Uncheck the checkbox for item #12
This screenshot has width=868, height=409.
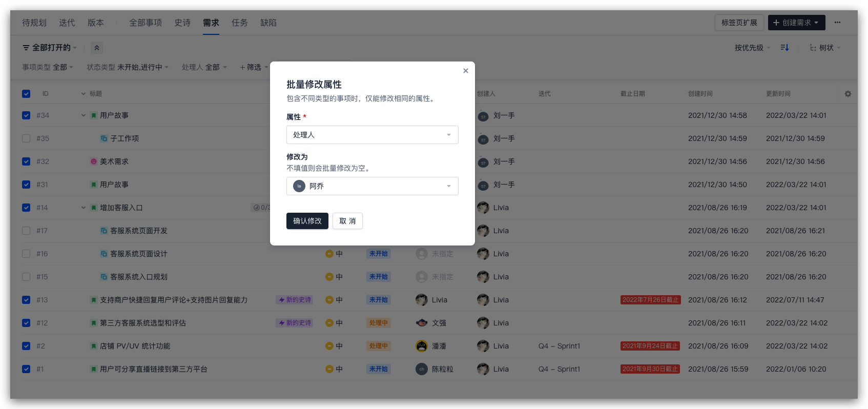tap(26, 323)
